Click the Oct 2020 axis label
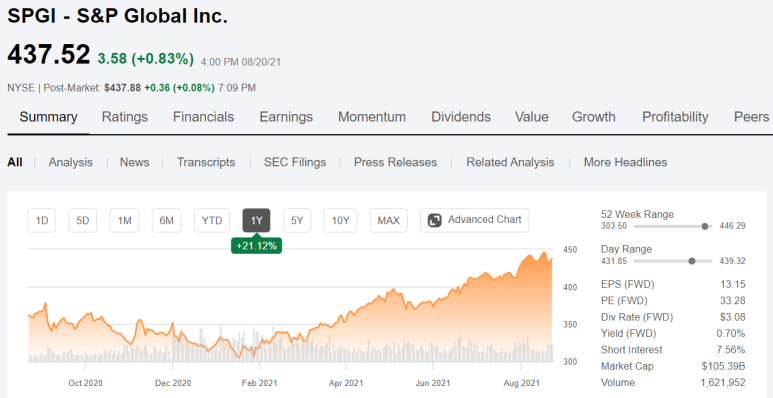The width and height of the screenshot is (773, 398). 85,383
